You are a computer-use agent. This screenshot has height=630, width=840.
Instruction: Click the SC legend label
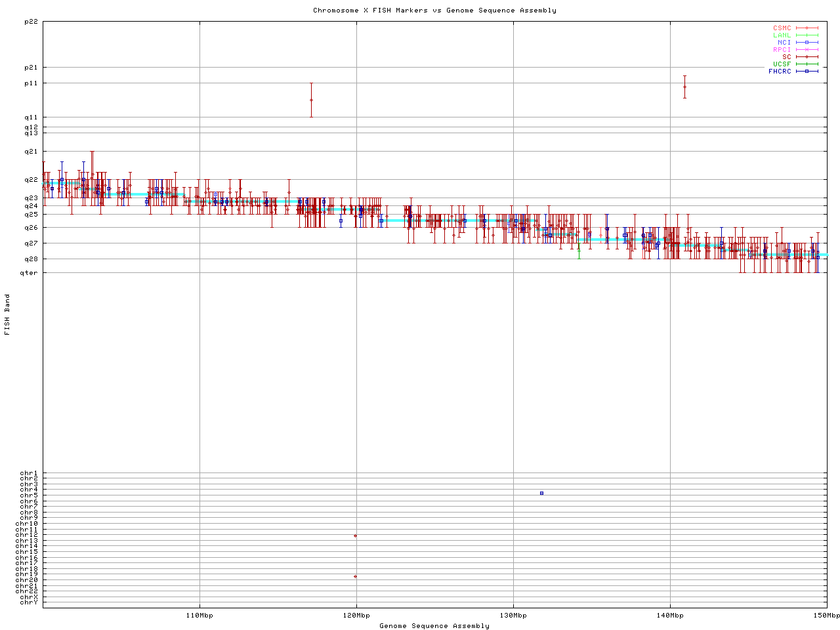[786, 56]
